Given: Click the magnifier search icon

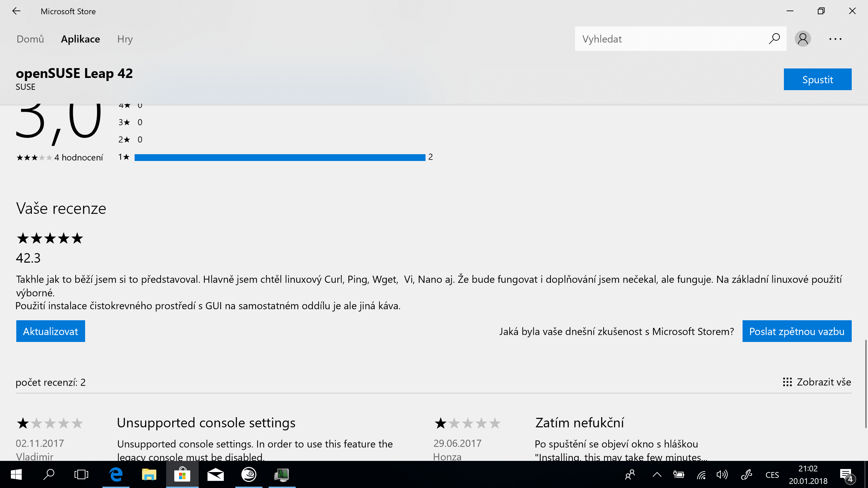Looking at the screenshot, I should click(x=774, y=39).
